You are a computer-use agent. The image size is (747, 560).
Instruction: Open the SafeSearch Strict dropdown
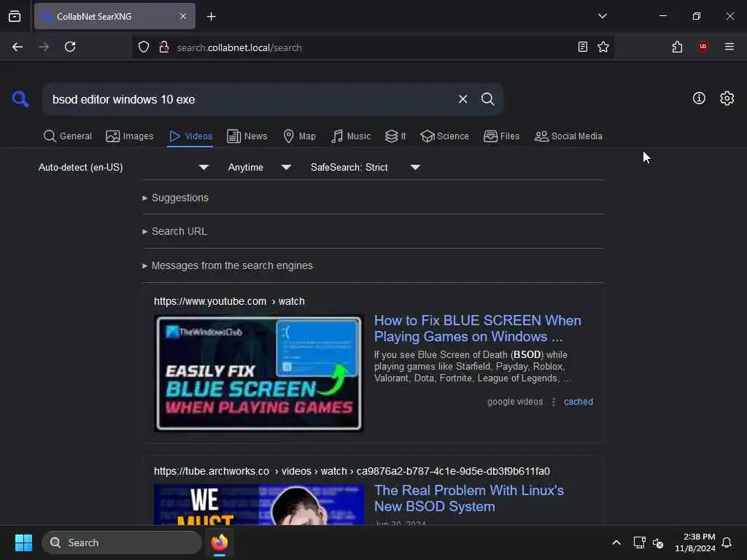click(365, 167)
